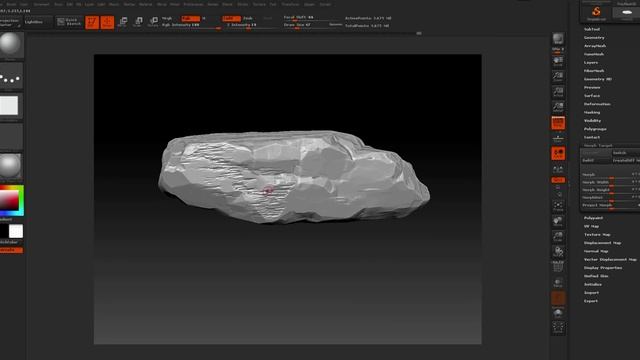Screen dimensions: 640x360
Task: Expand the Deformation section
Action: tap(597, 104)
